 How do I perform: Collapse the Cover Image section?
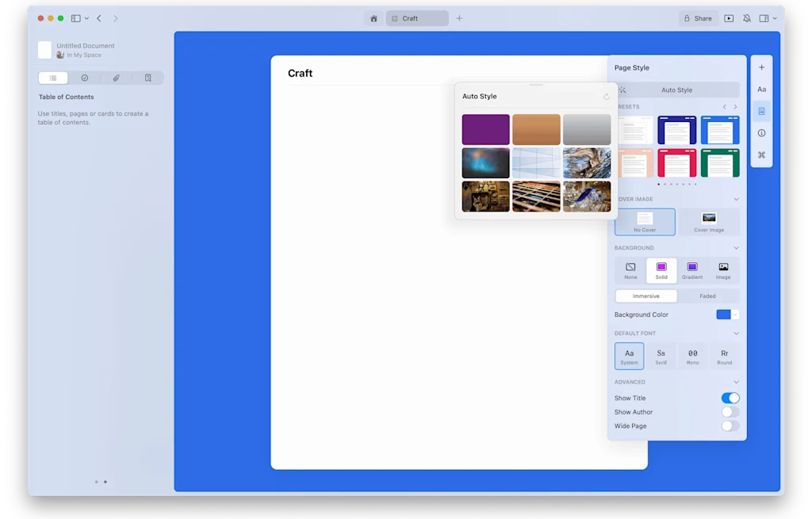[736, 199]
